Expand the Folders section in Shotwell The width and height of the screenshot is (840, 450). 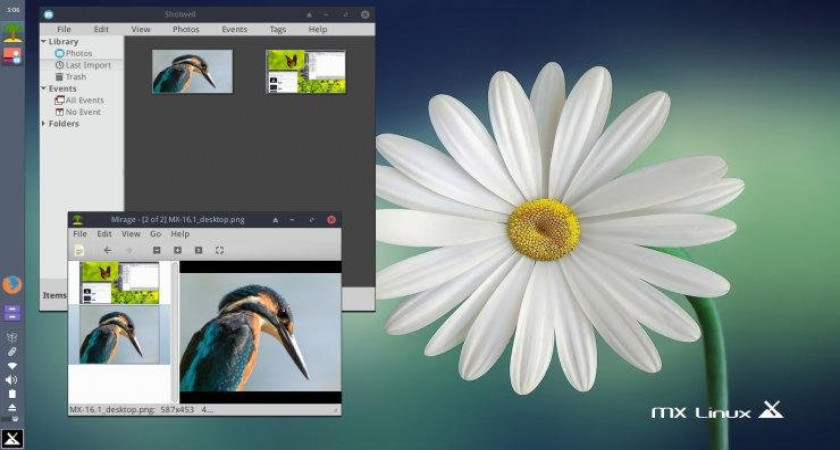click(x=44, y=124)
